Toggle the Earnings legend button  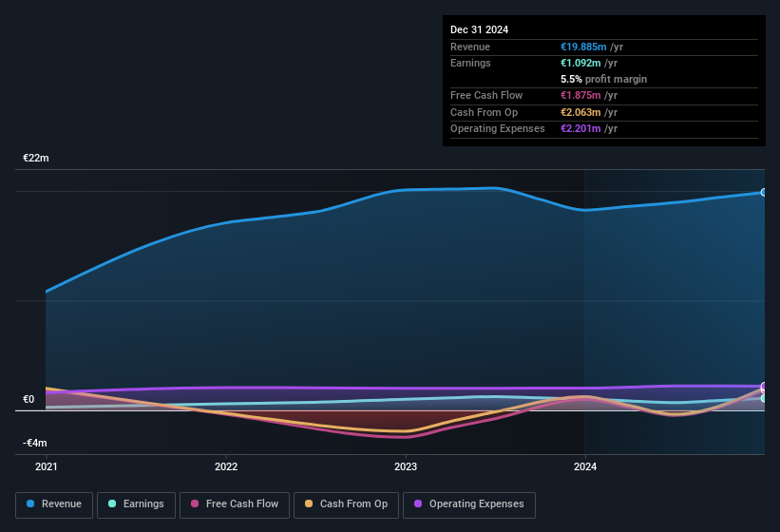point(136,505)
